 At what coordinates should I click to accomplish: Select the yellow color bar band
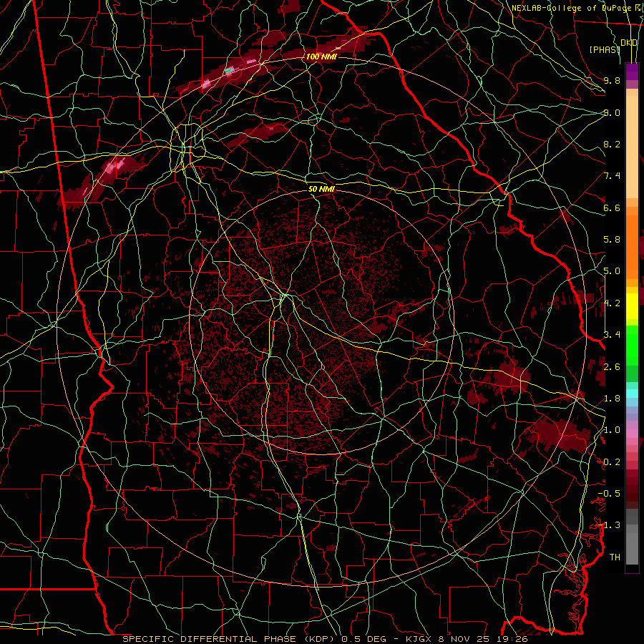pos(632,306)
